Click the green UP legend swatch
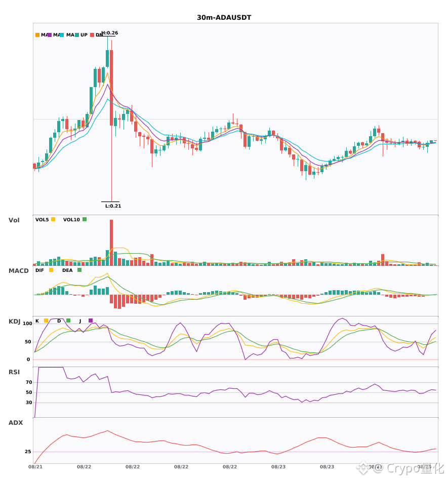 [x=77, y=35]
